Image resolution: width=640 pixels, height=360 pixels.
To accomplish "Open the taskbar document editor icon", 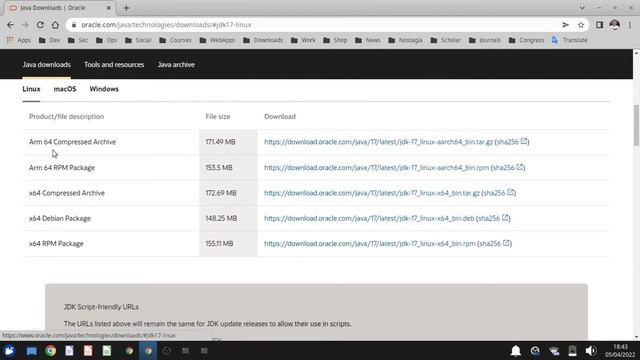I will point(69,351).
